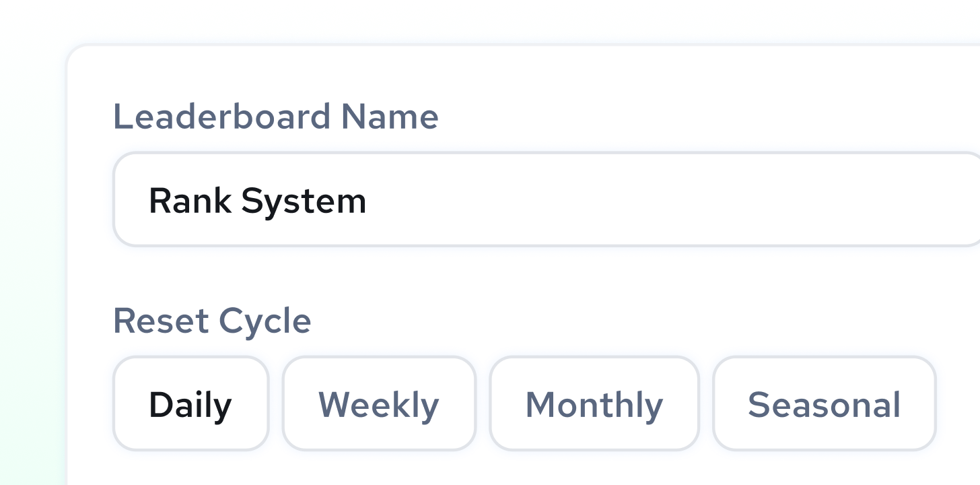The height and width of the screenshot is (485, 980).
Task: Select Weekly in the Reset Cycle group
Action: [x=379, y=403]
